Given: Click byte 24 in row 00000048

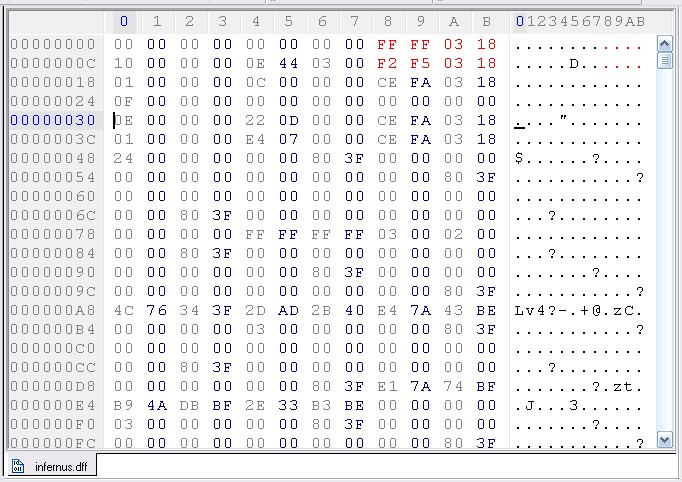Looking at the screenshot, I should coord(124,158).
